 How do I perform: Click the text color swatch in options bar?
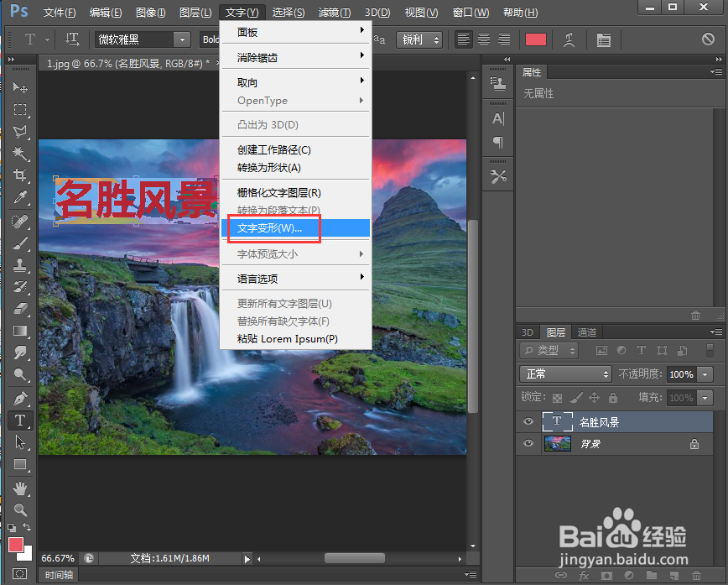click(x=535, y=39)
